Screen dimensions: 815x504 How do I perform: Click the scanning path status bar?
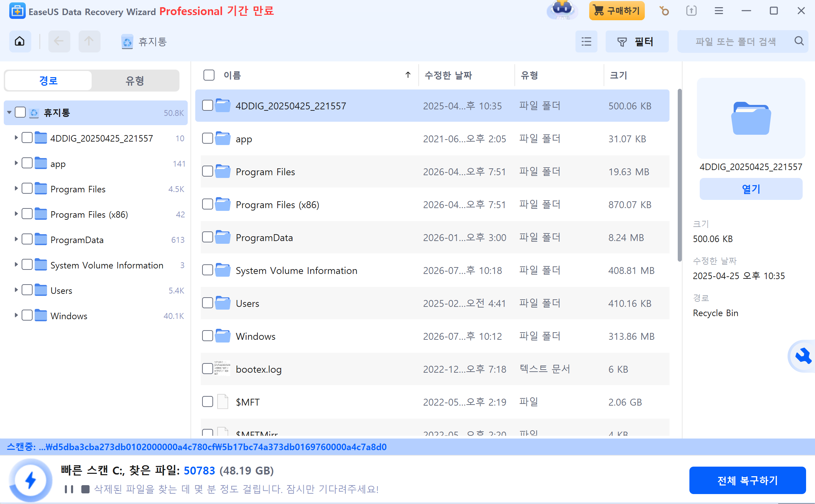pyautogui.click(x=407, y=447)
